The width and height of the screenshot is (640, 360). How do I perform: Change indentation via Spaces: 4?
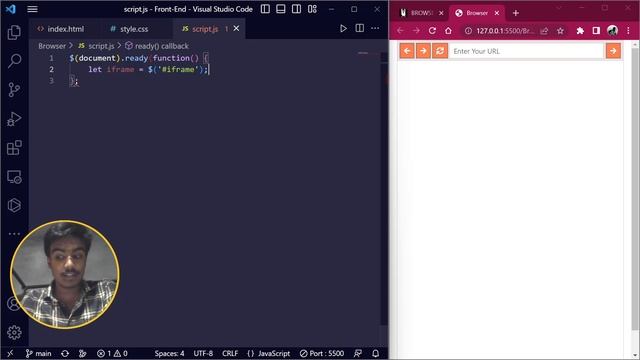(x=169, y=353)
